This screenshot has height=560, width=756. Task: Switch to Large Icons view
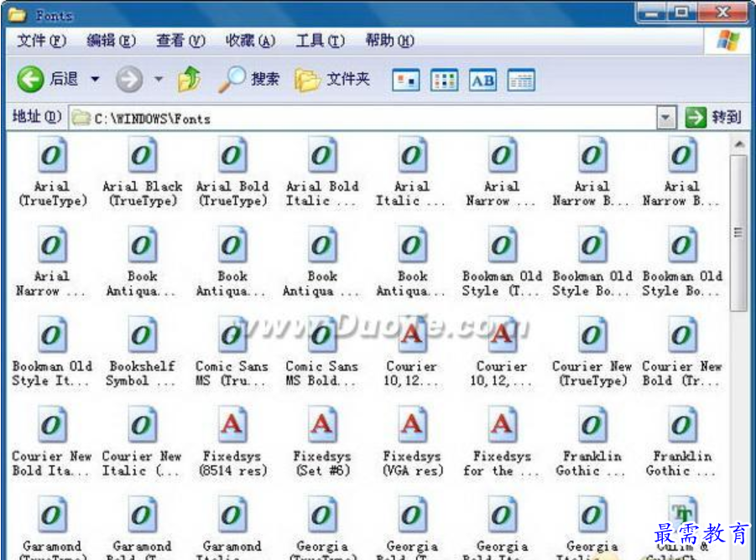[x=406, y=80]
